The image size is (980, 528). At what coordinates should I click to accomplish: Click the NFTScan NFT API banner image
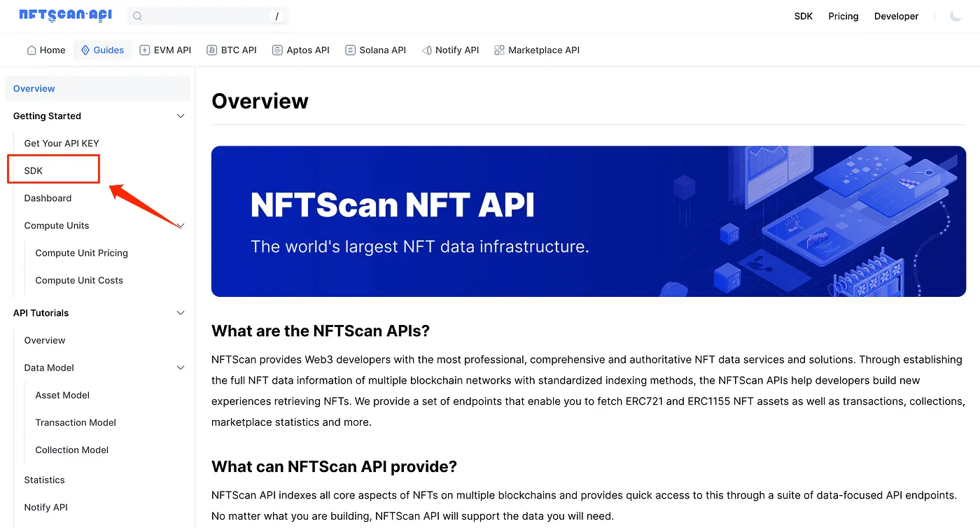tap(589, 221)
